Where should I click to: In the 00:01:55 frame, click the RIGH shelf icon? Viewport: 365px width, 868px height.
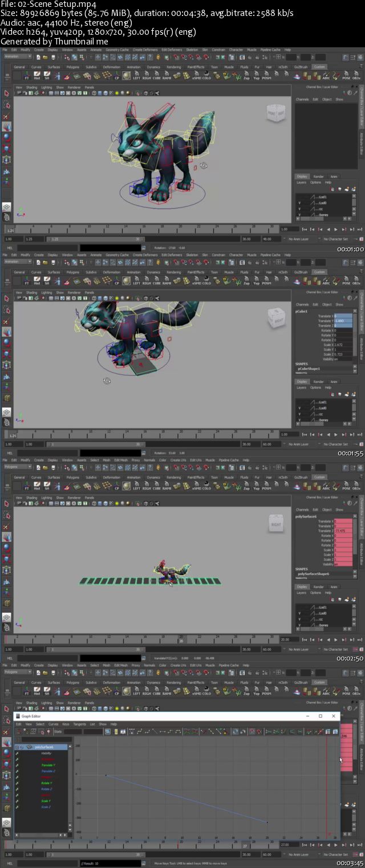tap(147, 281)
